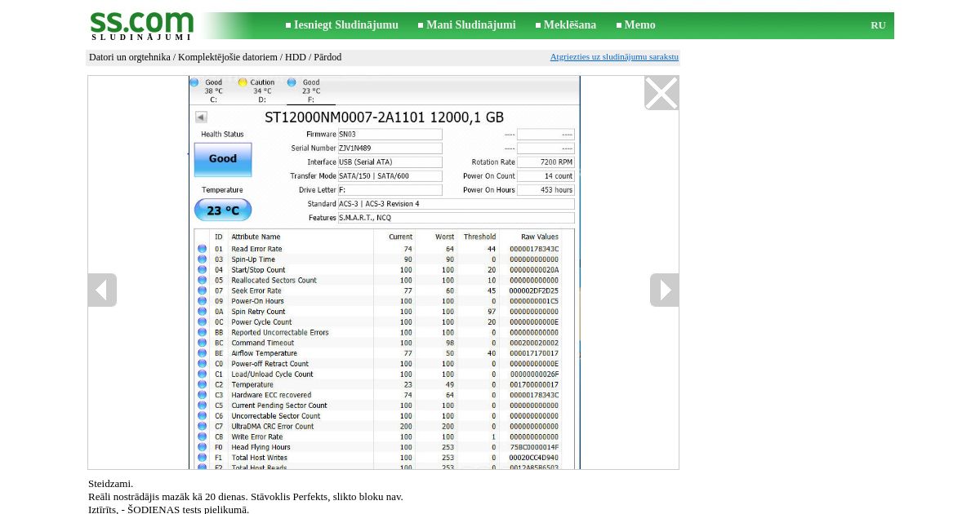The width and height of the screenshot is (980, 514).
Task: Click the 7200 RPM rotation rate value
Action: coord(546,162)
